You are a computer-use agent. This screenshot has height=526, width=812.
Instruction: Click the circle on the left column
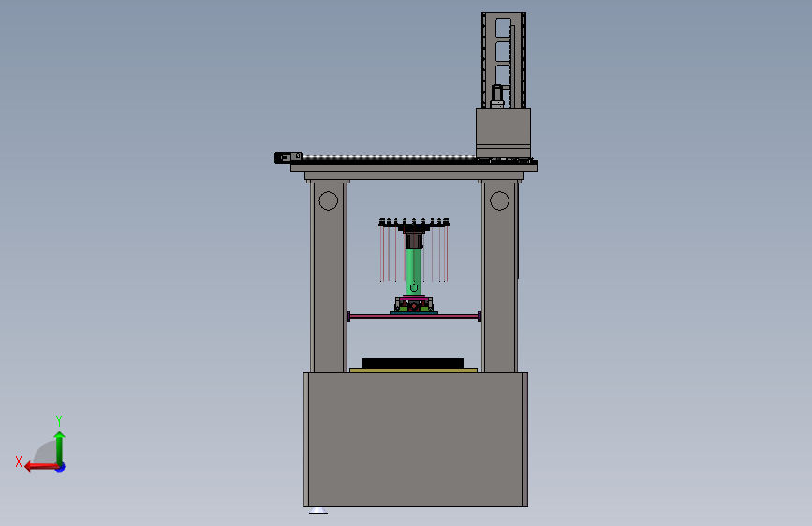329,200
